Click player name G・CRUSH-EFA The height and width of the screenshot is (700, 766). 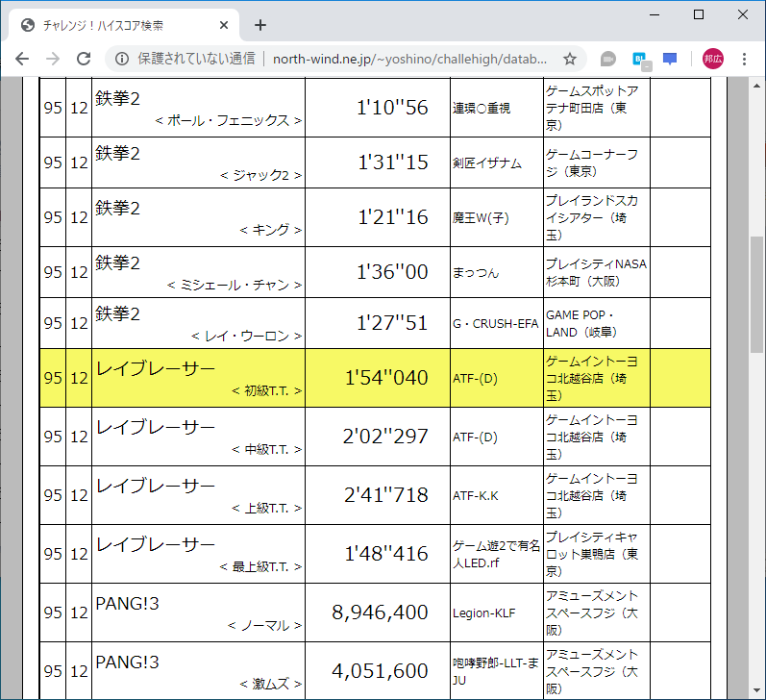pyautogui.click(x=495, y=324)
